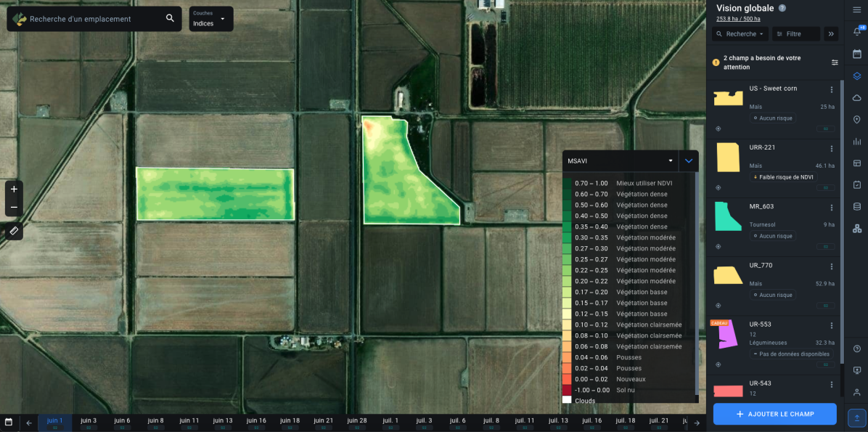Select juin 16 on the timeline
The width and height of the screenshot is (868, 432).
(x=256, y=423)
